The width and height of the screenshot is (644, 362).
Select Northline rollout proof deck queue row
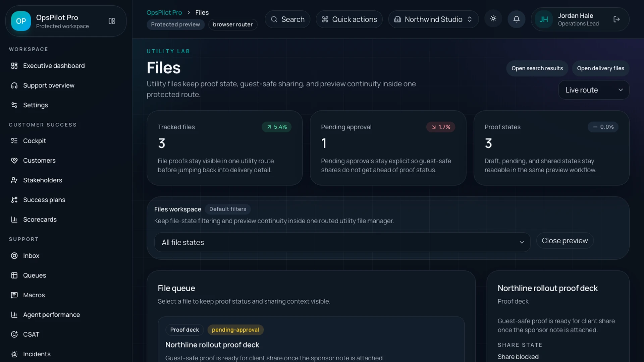coord(311,340)
